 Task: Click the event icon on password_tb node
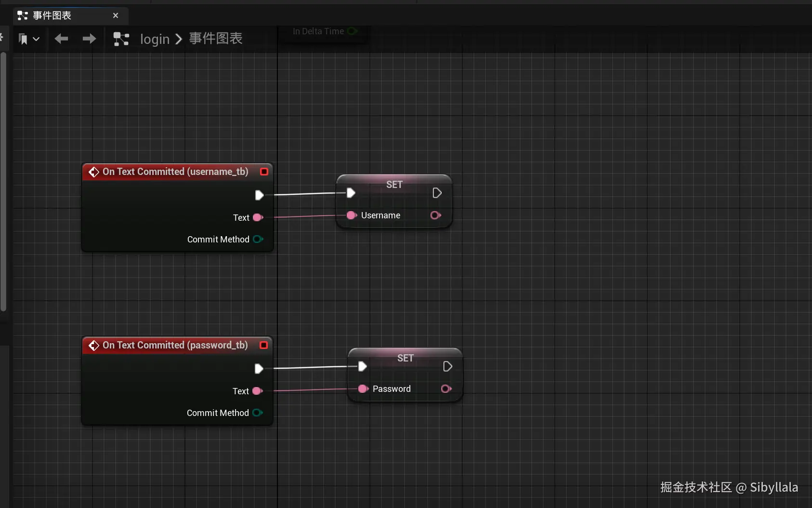click(x=94, y=346)
